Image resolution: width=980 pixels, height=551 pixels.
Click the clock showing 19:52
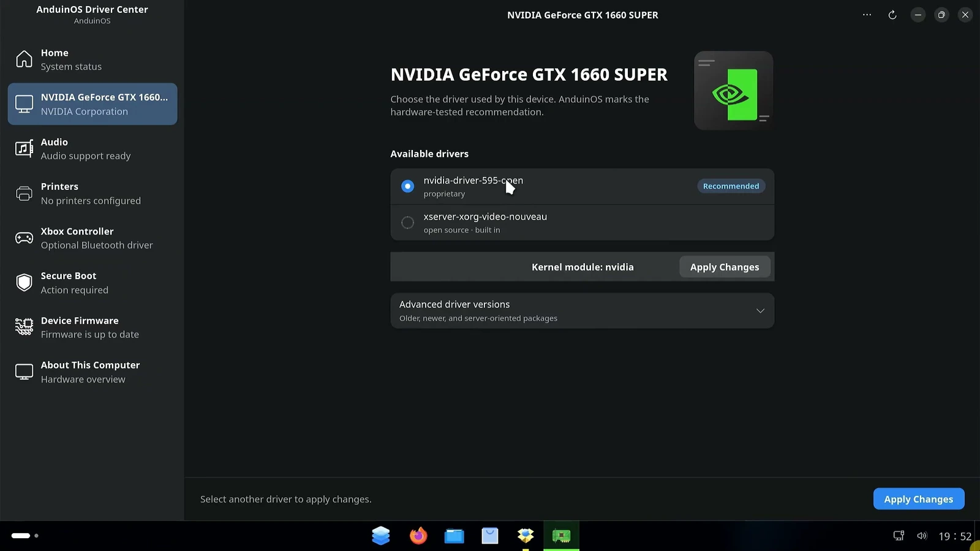tap(955, 536)
